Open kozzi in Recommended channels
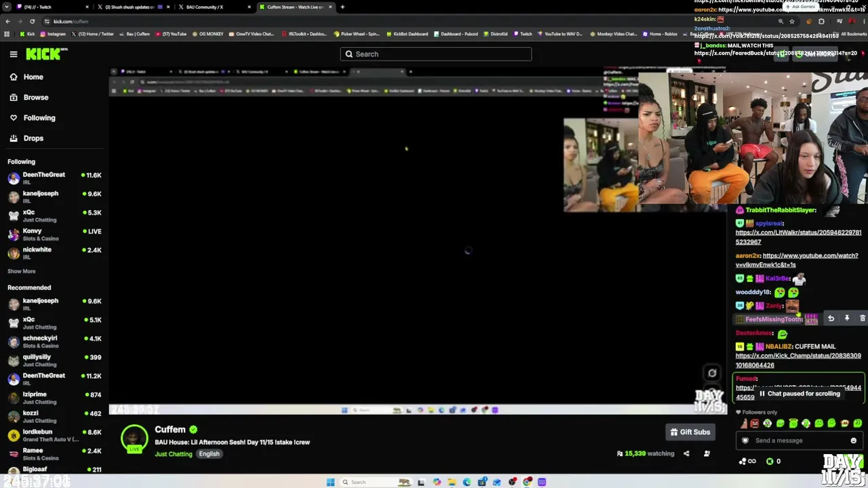The image size is (868, 488). [54, 415]
